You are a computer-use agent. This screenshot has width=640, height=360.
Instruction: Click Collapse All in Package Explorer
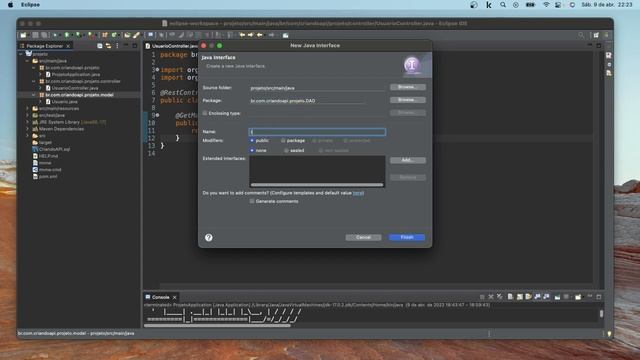(100, 46)
